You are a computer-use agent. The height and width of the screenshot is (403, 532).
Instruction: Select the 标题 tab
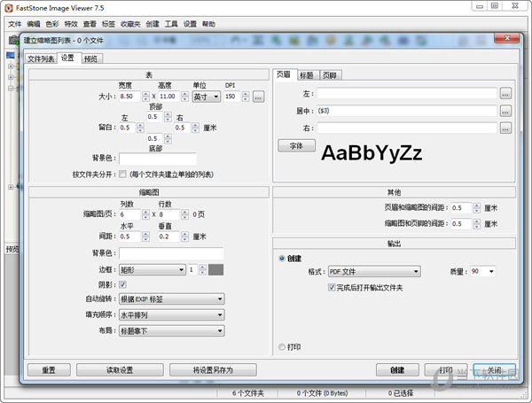[x=307, y=75]
